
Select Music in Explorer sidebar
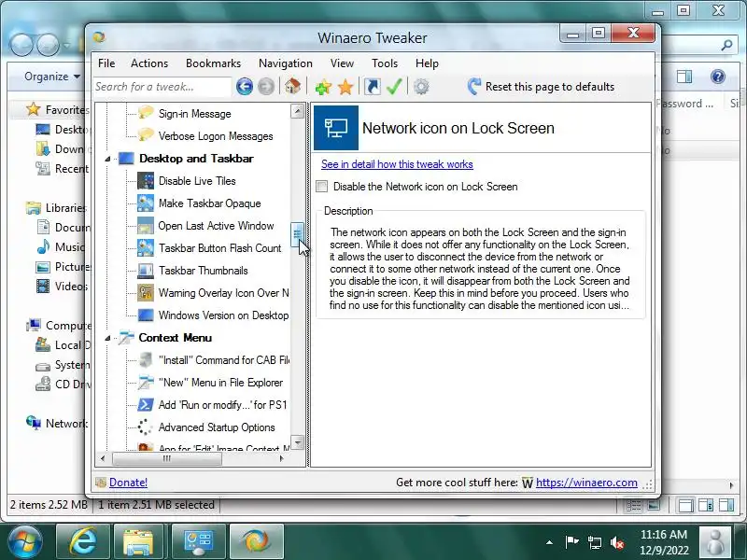(x=61, y=246)
